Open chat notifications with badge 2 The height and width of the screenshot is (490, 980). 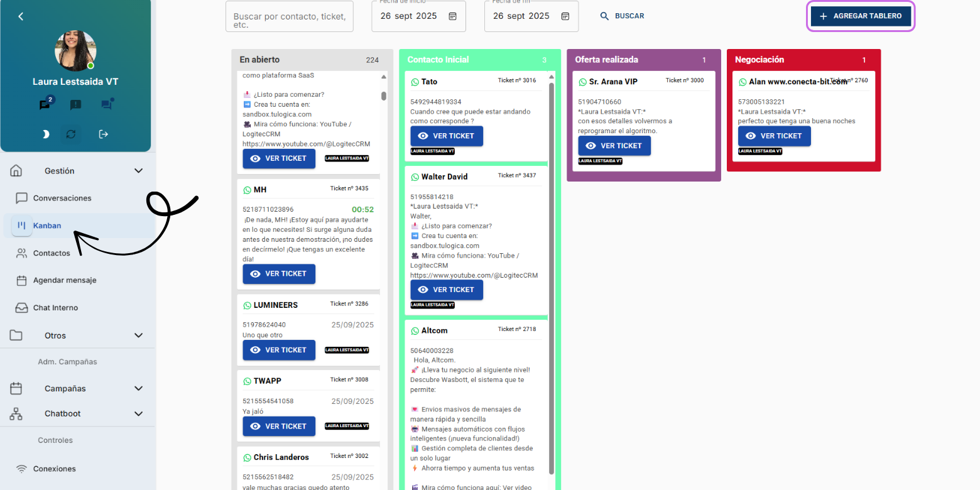click(x=45, y=104)
